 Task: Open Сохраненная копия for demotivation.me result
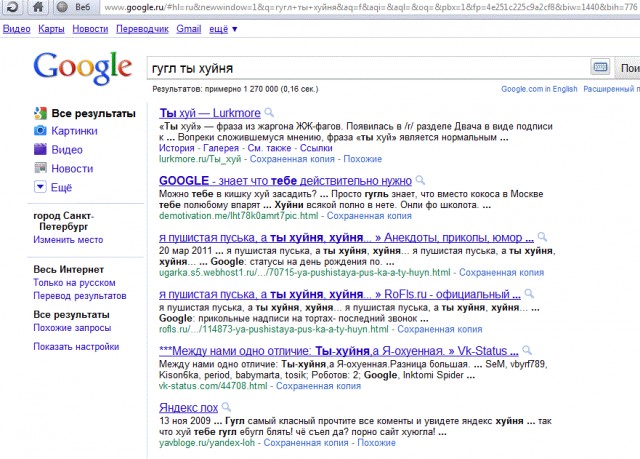(369, 215)
